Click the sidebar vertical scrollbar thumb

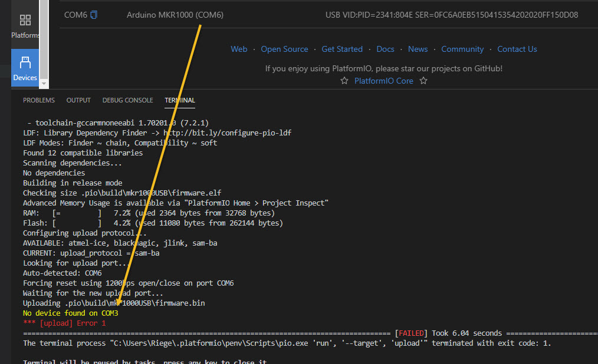pyautogui.click(x=44, y=41)
